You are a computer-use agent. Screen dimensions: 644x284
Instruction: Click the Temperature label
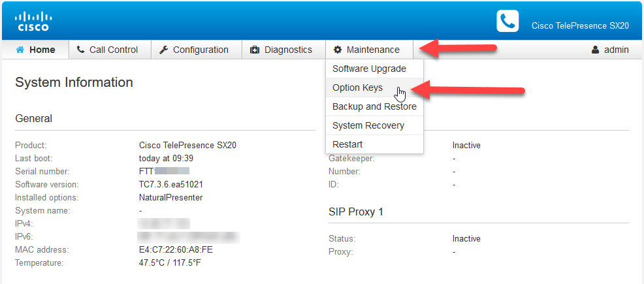point(39,263)
